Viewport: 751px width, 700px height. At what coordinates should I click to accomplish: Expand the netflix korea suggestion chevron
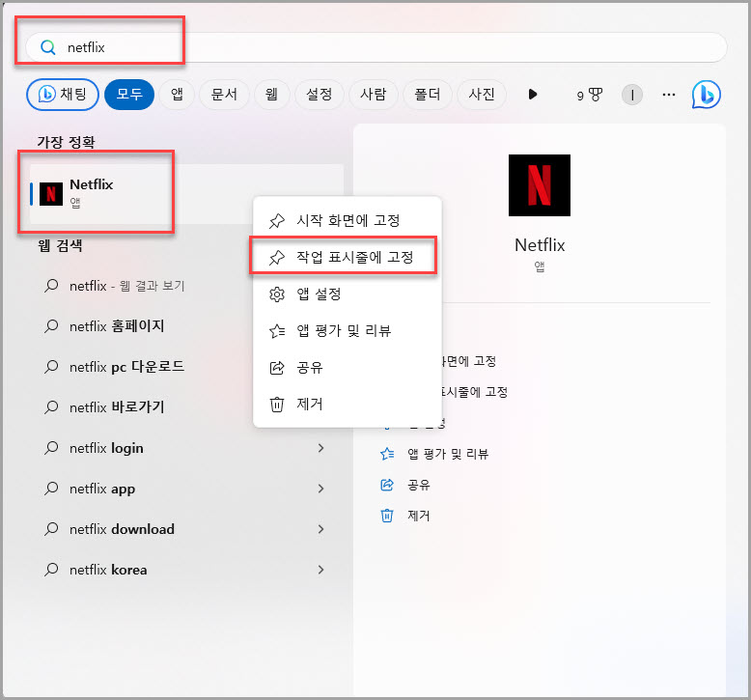pyautogui.click(x=320, y=570)
